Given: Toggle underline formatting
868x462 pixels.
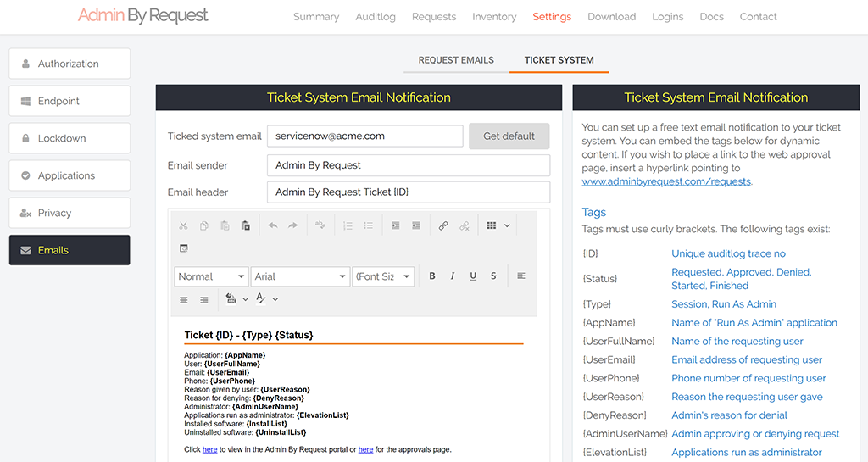Looking at the screenshot, I should pos(473,276).
